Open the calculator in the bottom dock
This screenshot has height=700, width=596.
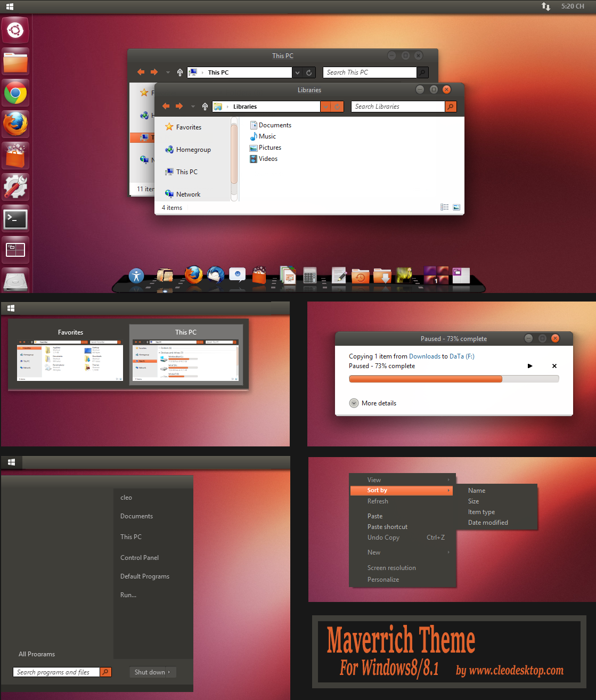click(x=310, y=275)
